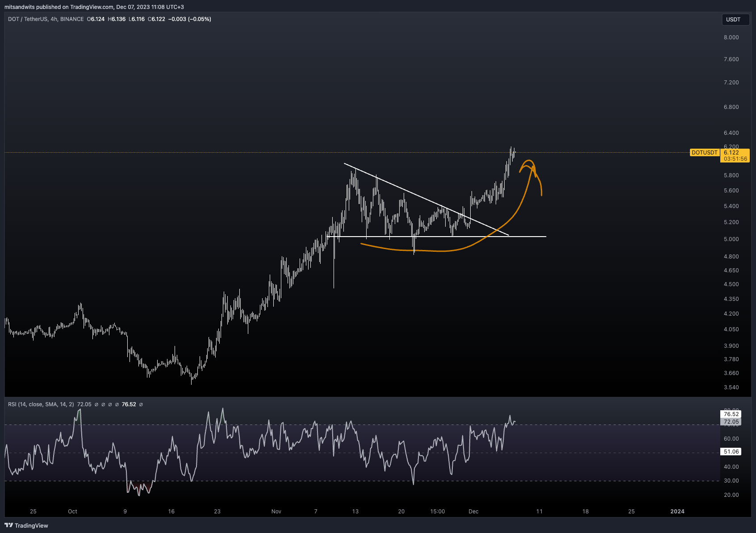Click the 30.00 RSI axis label
This screenshot has height=533, width=756.
(x=731, y=481)
